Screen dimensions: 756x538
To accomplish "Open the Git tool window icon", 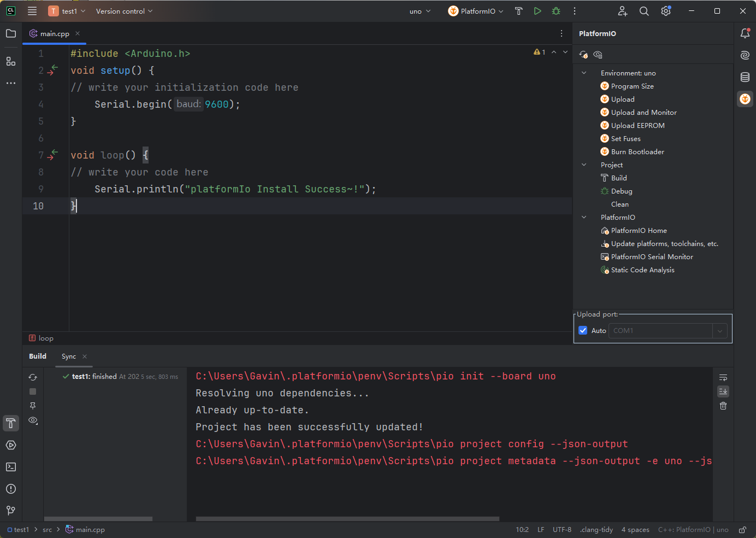I will [11, 510].
